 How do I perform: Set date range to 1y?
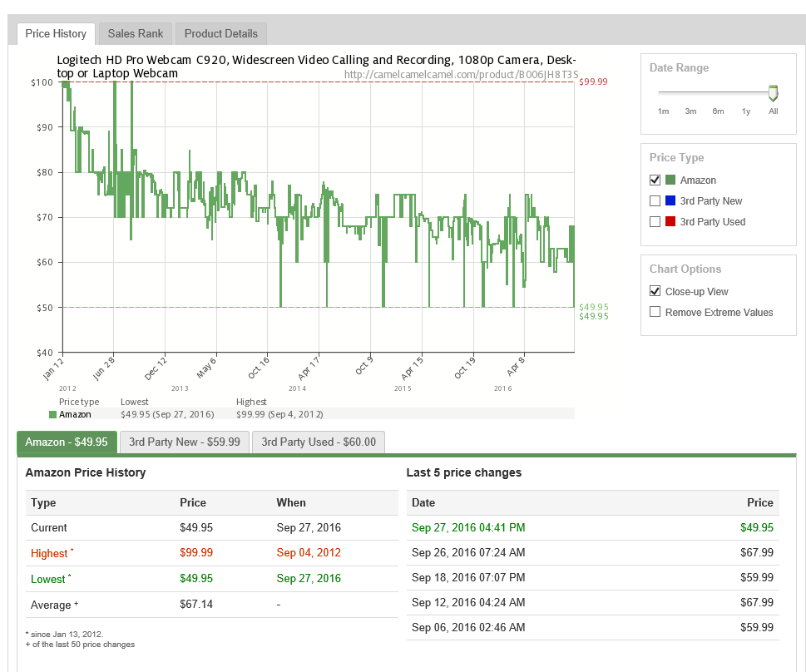tap(745, 111)
